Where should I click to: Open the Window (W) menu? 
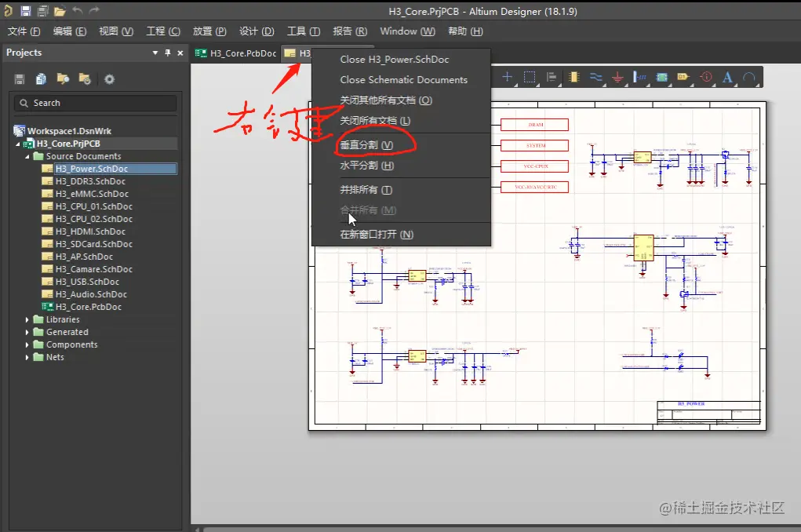[x=408, y=31]
